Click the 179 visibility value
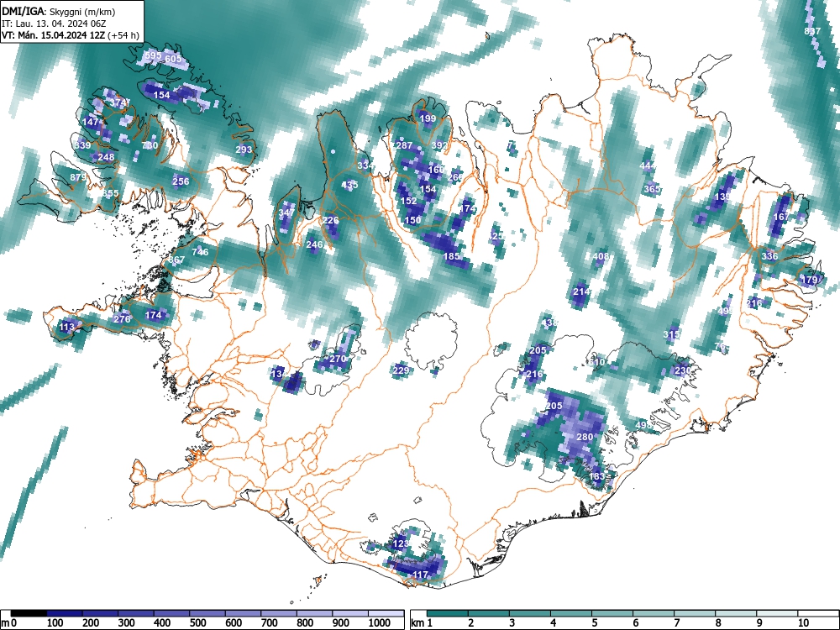Image resolution: width=840 pixels, height=630 pixels. point(809,280)
